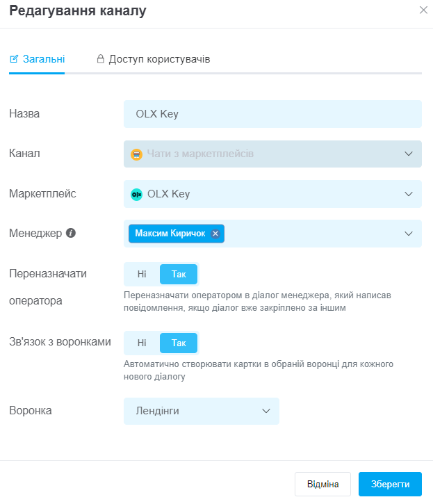433x504 pixels.
Task: Show the Менеджер info tooltip icon
Action: 71,233
